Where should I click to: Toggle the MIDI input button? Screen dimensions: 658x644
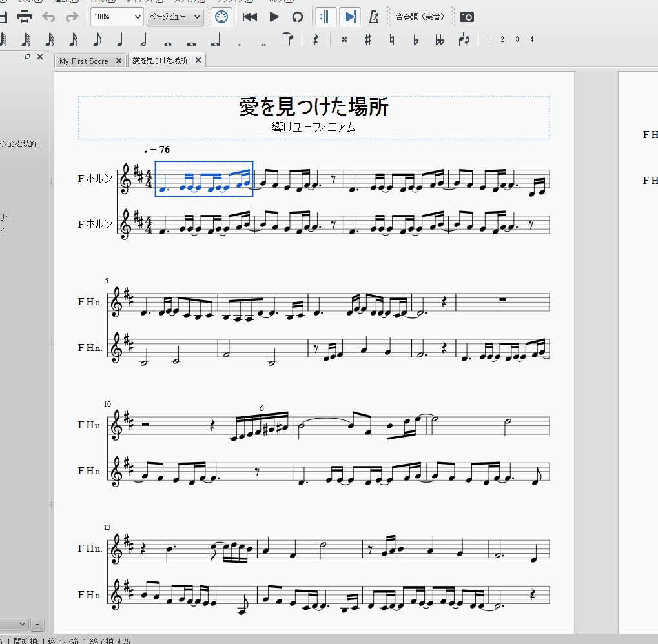[221, 17]
